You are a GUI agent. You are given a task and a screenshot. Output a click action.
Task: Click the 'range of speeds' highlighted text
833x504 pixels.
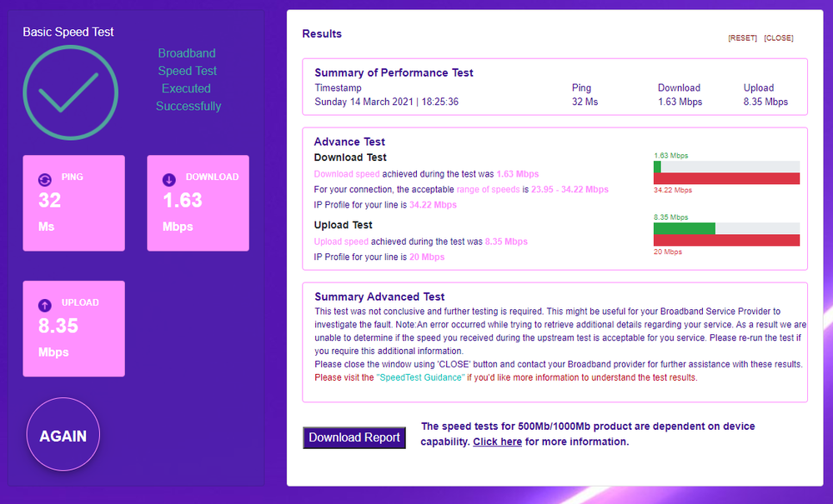click(489, 189)
